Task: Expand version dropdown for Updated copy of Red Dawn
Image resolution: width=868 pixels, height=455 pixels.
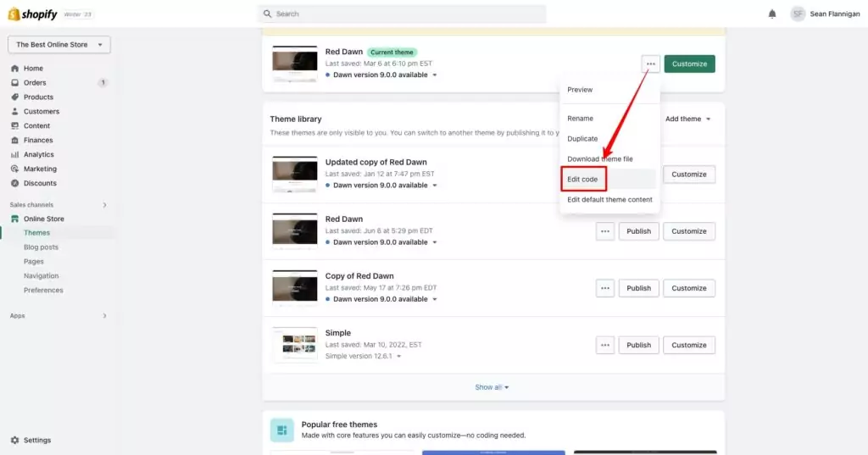Action: [x=435, y=186]
